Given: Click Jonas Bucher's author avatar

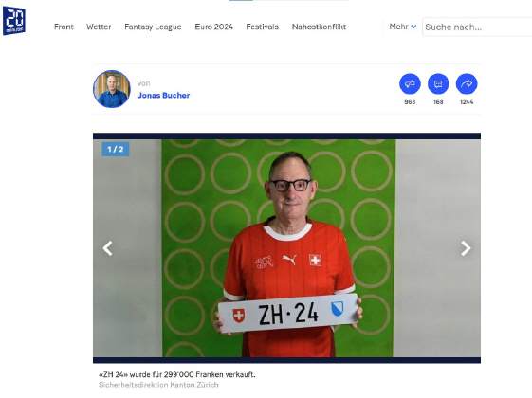Looking at the screenshot, I should (x=112, y=89).
